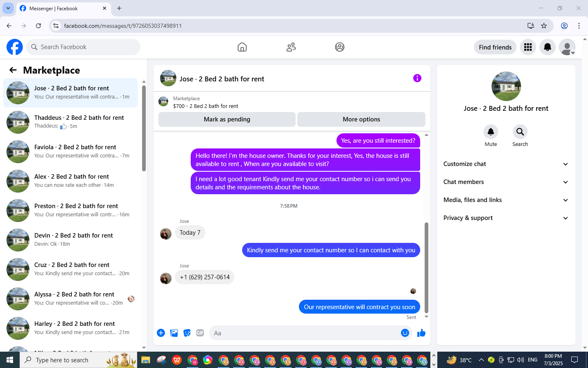Open account profile avatar menu
This screenshot has height=368, width=588.
567,47
